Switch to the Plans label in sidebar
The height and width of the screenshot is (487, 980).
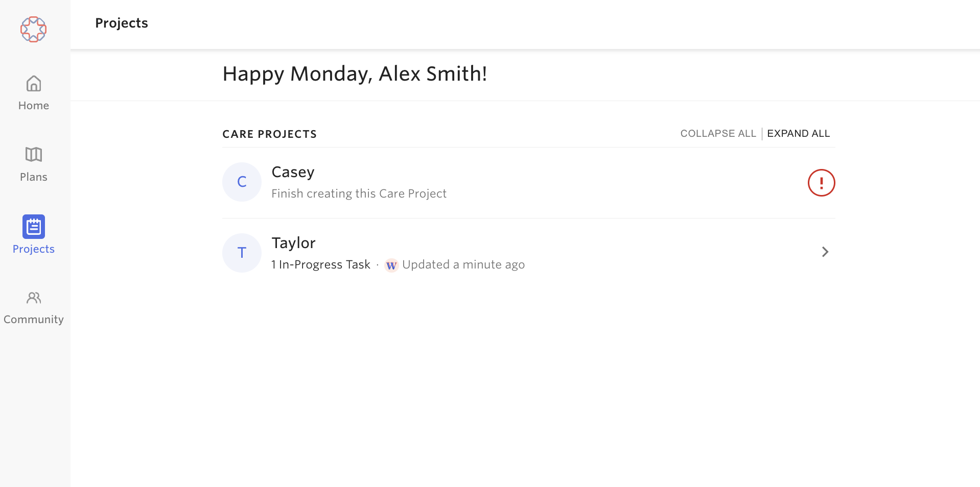point(34,177)
